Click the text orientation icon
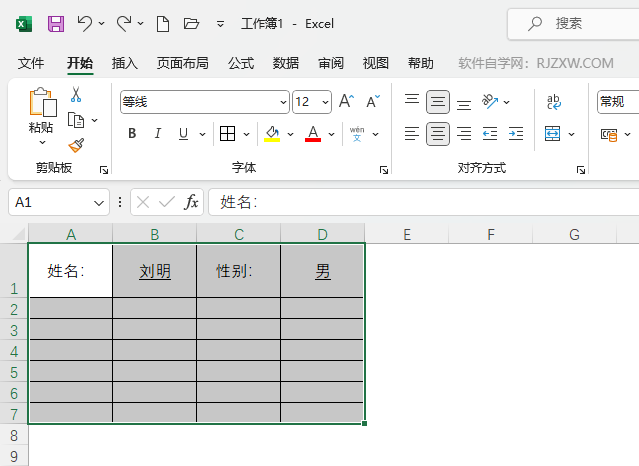Screen dimensions: 639x466 (489, 101)
